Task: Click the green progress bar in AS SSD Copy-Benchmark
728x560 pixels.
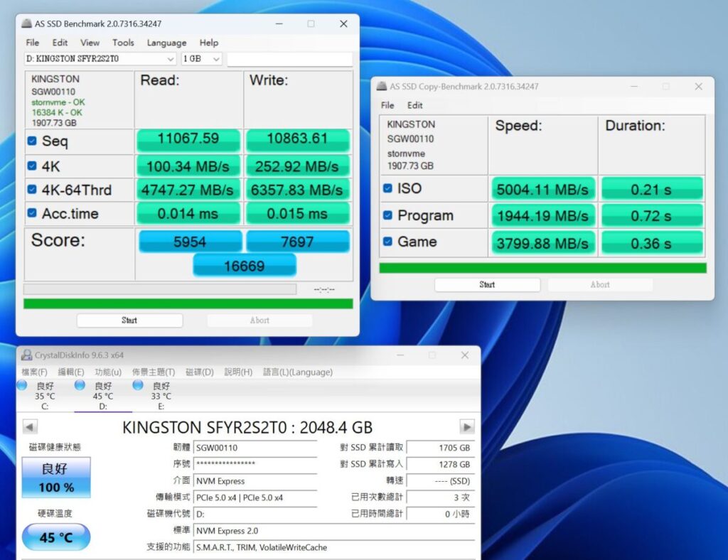Action: pyautogui.click(x=542, y=268)
